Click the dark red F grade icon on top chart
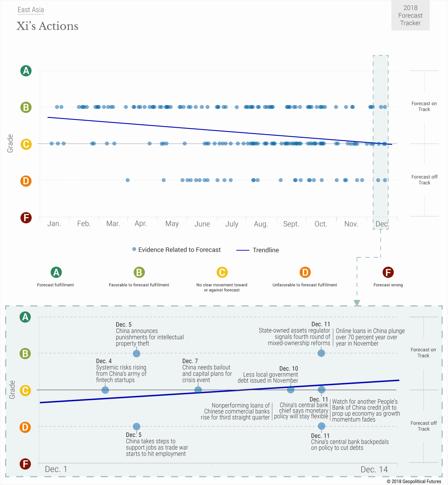The height and width of the screenshot is (485, 448). pos(26,217)
